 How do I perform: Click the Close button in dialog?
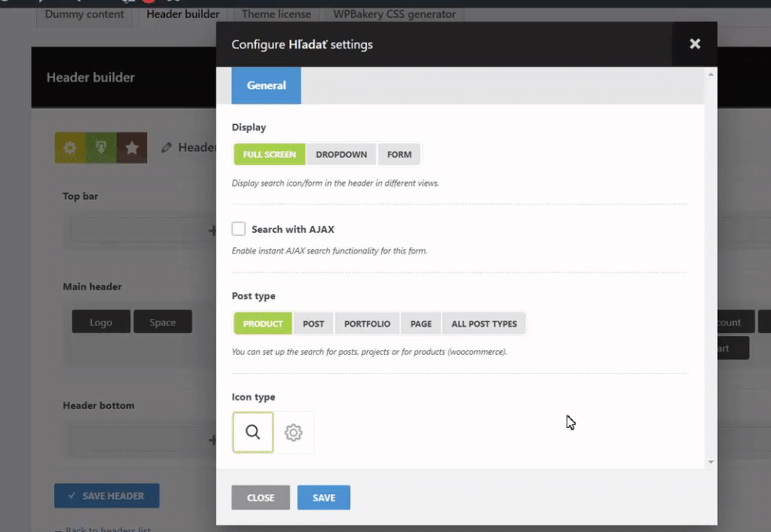261,497
